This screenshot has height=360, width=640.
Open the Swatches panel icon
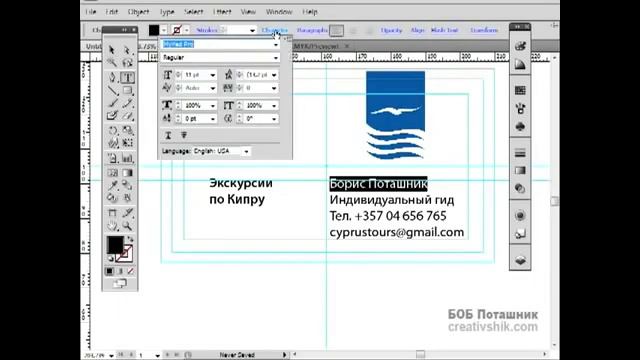[x=520, y=90]
